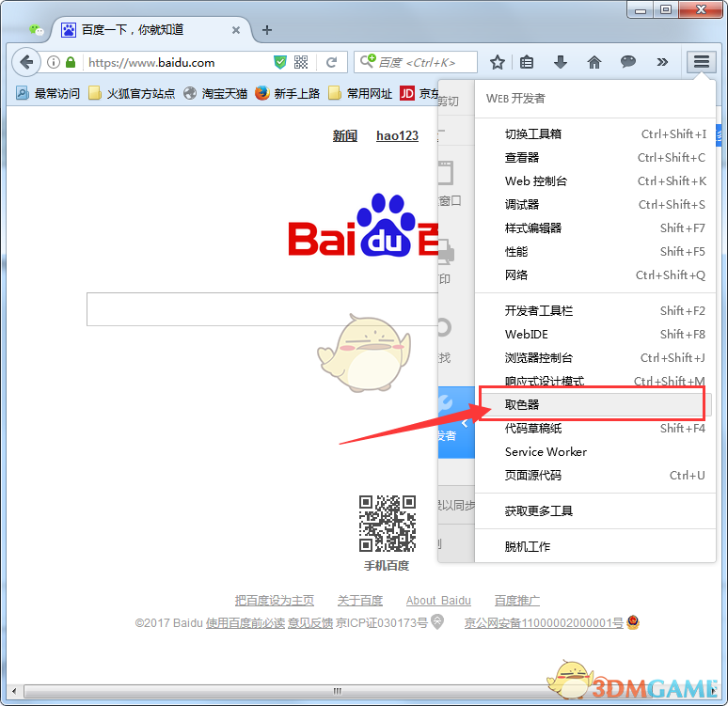Viewport: 728px width, 706px height.
Task: Select Service Worker menu entry
Action: 594,452
